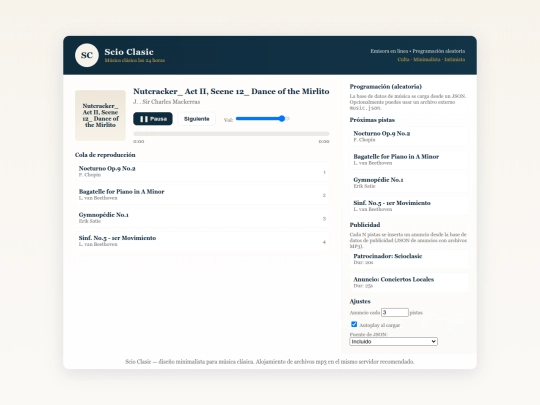Click the Nutcracker Dance of the Mirlito heading

(231, 91)
